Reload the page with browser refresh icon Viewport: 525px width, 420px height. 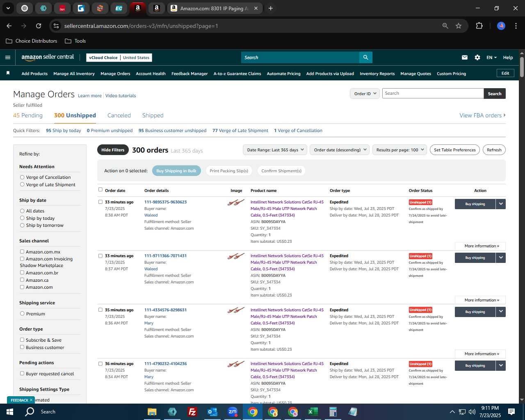39,26
